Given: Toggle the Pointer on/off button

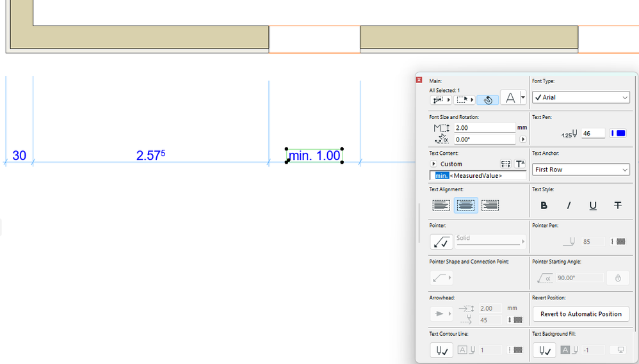Looking at the screenshot, I should coord(441,241).
